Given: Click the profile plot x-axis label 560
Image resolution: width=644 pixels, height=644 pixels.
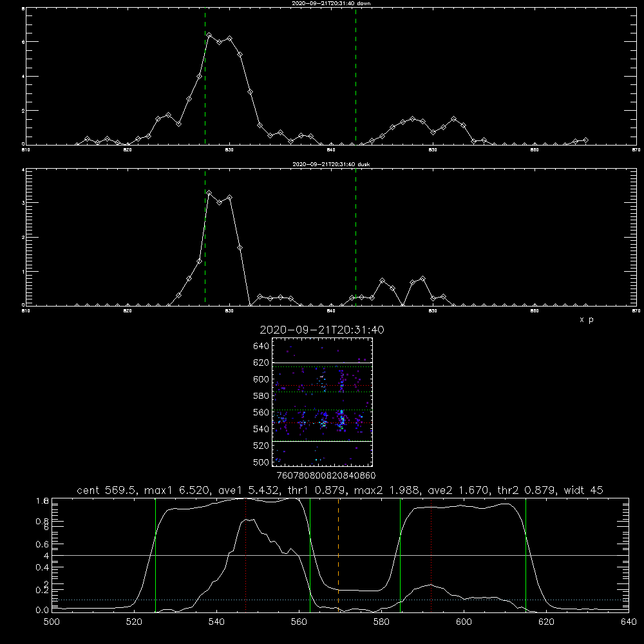Looking at the screenshot, I should (299, 622).
